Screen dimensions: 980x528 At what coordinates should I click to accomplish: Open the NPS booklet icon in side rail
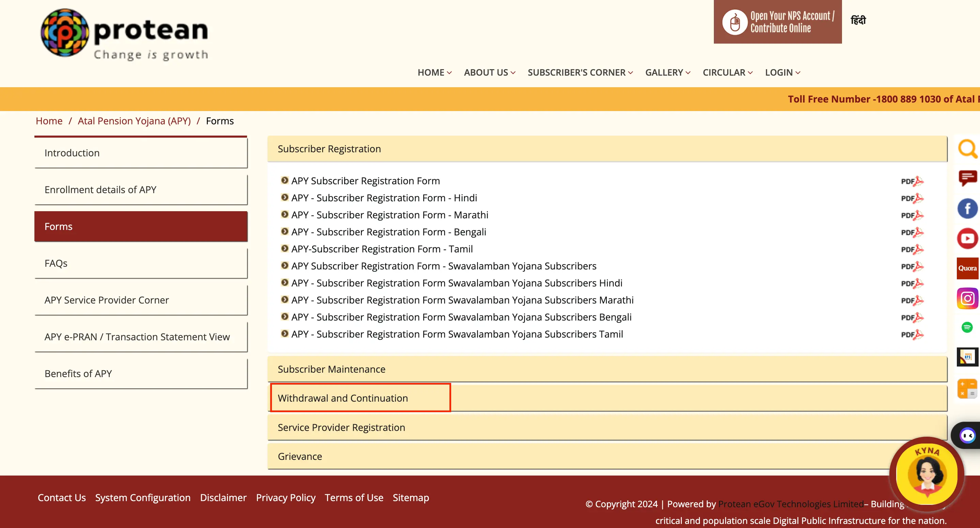pyautogui.click(x=967, y=357)
